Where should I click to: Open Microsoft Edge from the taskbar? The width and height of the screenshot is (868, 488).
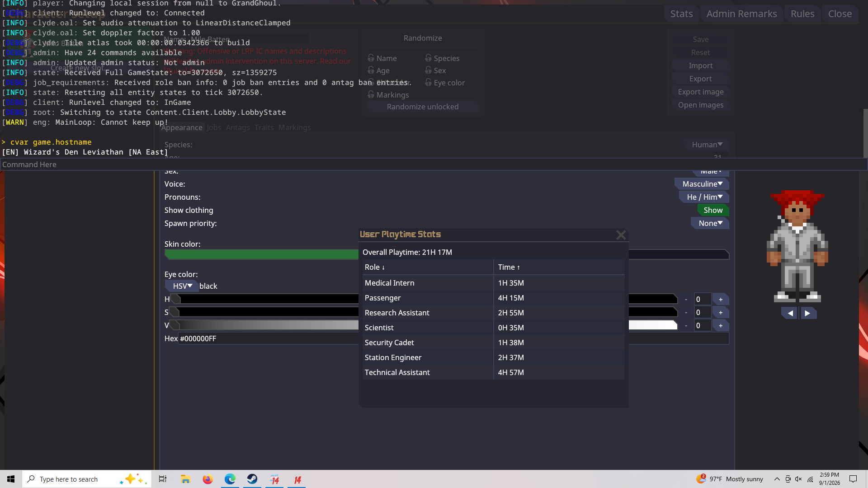pyautogui.click(x=230, y=479)
